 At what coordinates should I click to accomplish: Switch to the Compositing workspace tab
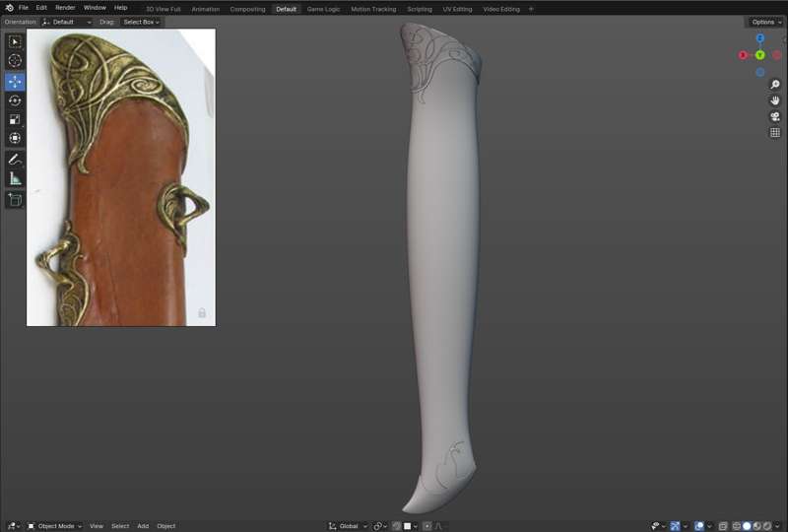(x=247, y=9)
